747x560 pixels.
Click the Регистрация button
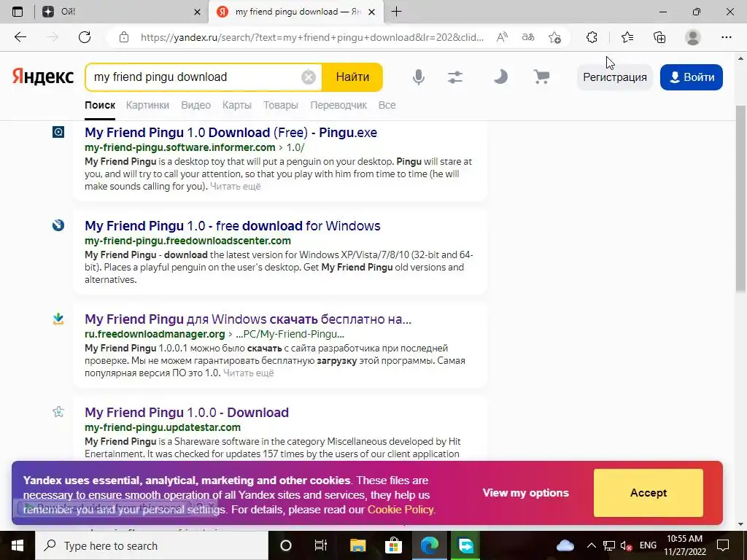(x=614, y=77)
